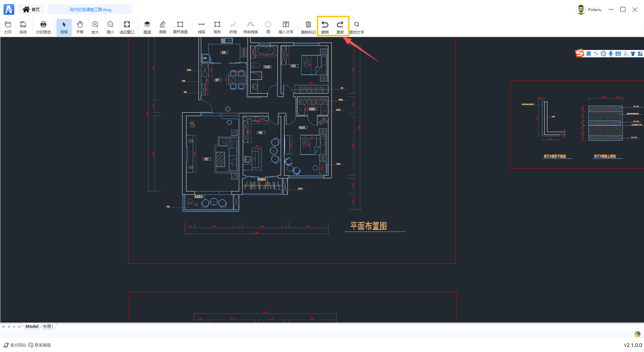Select the Circle drawing tool
The height and width of the screenshot is (352, 644).
[x=268, y=27]
